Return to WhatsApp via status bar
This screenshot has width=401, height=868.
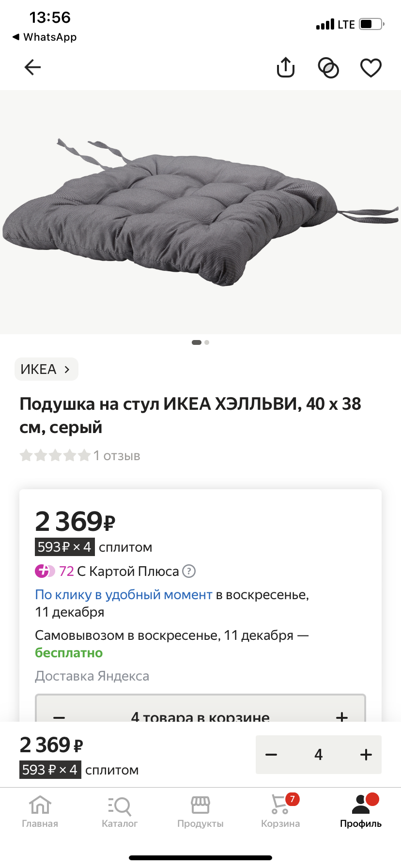[x=45, y=37]
